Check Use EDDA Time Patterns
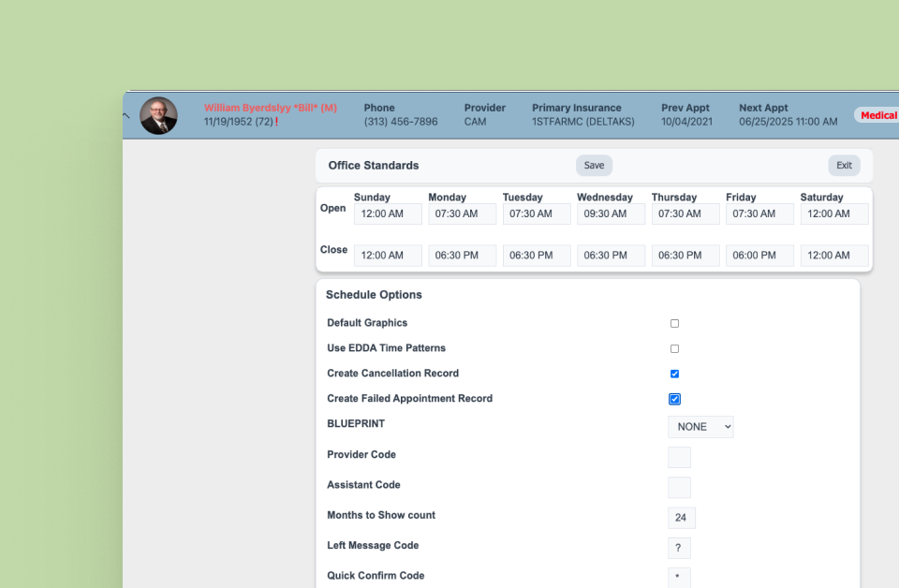 point(674,348)
